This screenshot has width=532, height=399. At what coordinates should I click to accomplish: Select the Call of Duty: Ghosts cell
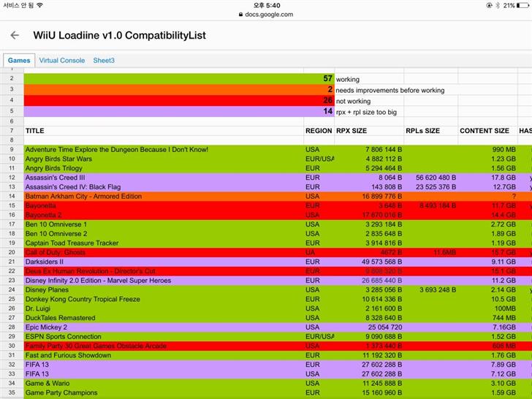(x=164, y=252)
